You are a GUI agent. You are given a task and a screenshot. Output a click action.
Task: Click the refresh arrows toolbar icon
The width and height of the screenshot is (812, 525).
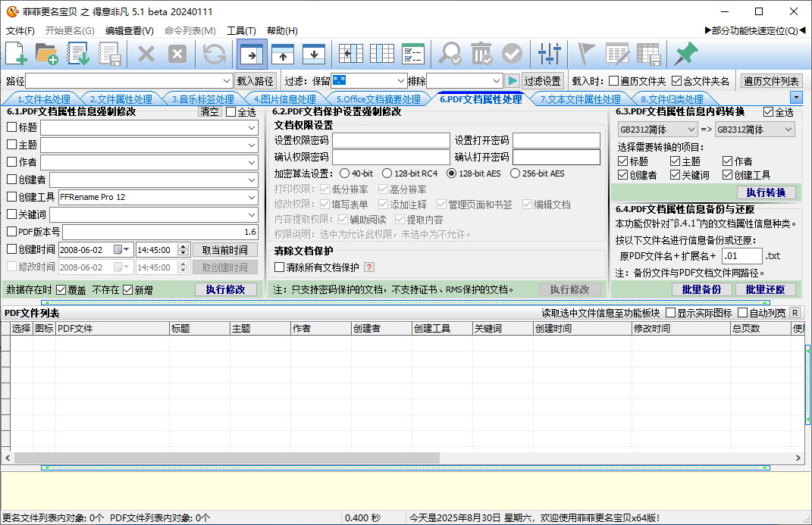pos(215,54)
